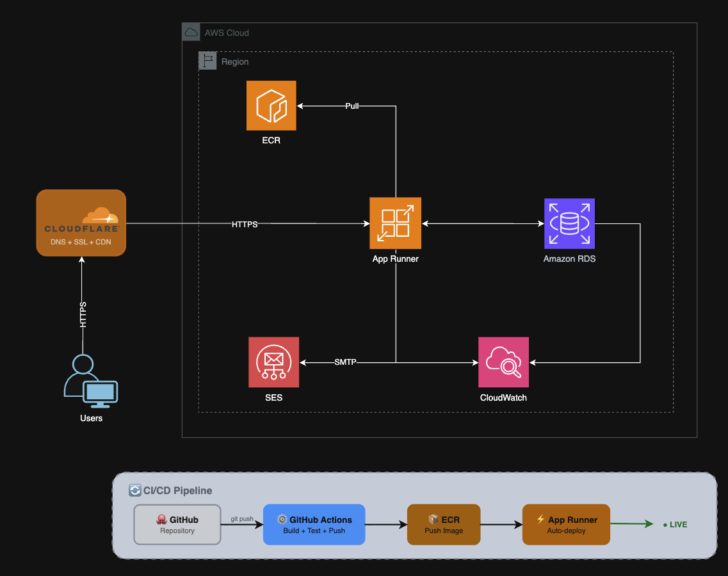Click the GitHub octocat icon in the pipeline
Screen dimensions: 728x576
(161, 520)
